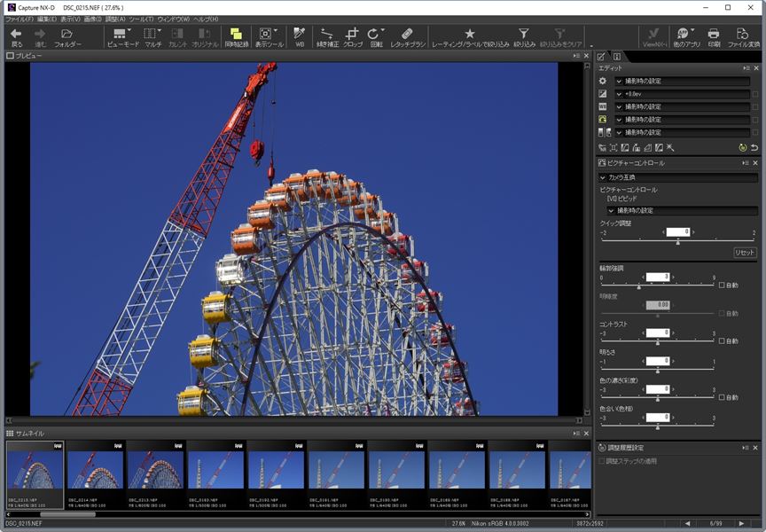Image resolution: width=766 pixels, height=532 pixels.
Task: Switch to the info tab beside the pencil tab
Action: tap(616, 57)
